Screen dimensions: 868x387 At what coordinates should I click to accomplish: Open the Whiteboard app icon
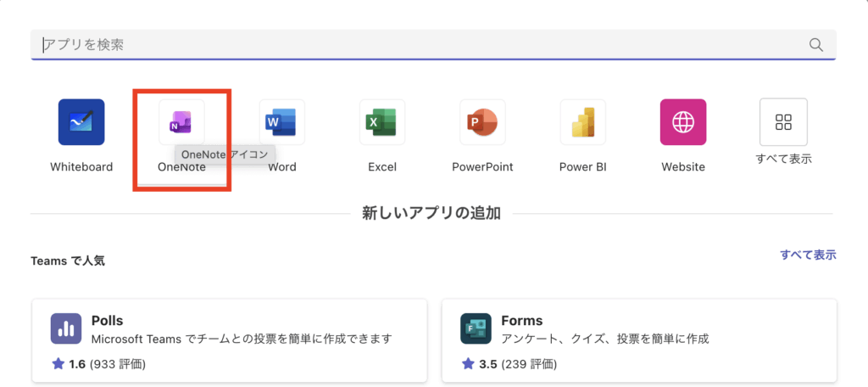click(81, 122)
